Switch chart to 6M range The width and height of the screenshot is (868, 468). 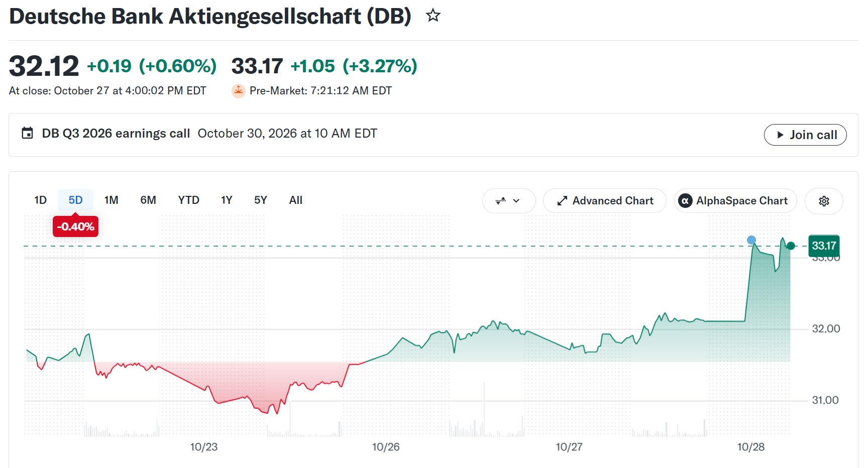[x=148, y=200]
